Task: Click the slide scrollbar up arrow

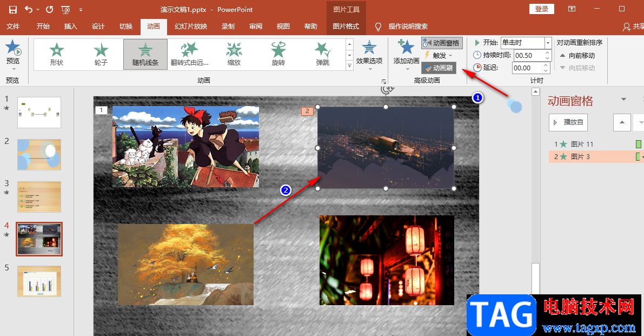Action: (535, 92)
